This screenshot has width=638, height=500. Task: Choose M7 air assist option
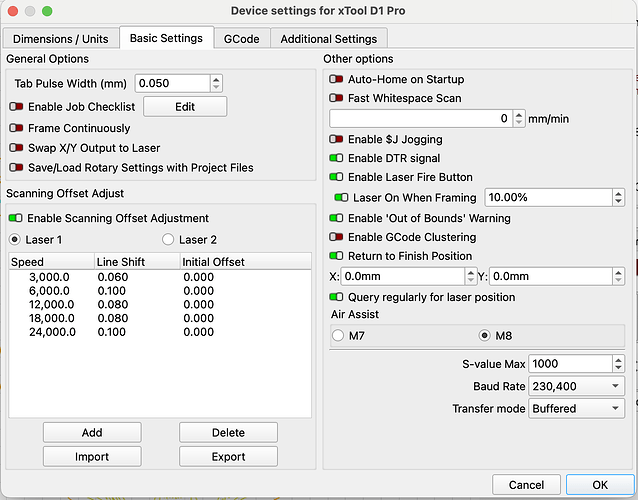point(338,336)
